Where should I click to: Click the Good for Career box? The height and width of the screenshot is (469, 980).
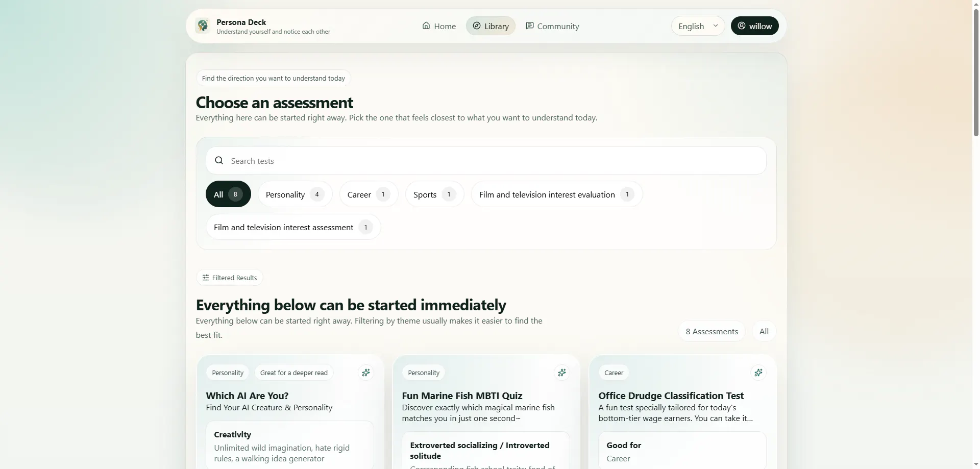tap(682, 450)
